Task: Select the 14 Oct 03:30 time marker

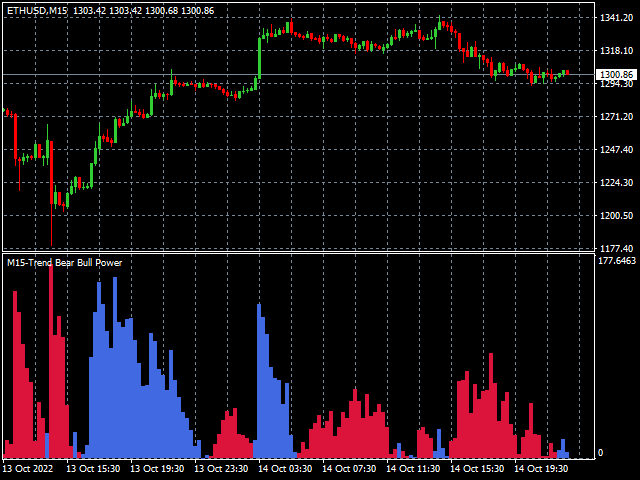Action: pos(285,468)
